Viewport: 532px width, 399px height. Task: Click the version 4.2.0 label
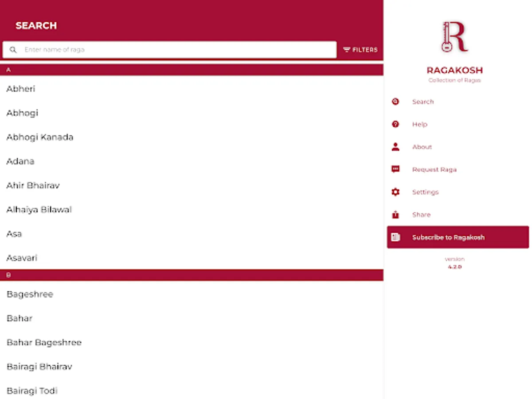(x=454, y=263)
